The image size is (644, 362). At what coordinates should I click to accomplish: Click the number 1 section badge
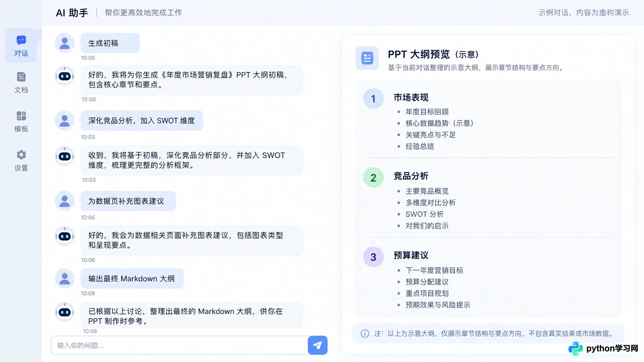[x=373, y=98]
